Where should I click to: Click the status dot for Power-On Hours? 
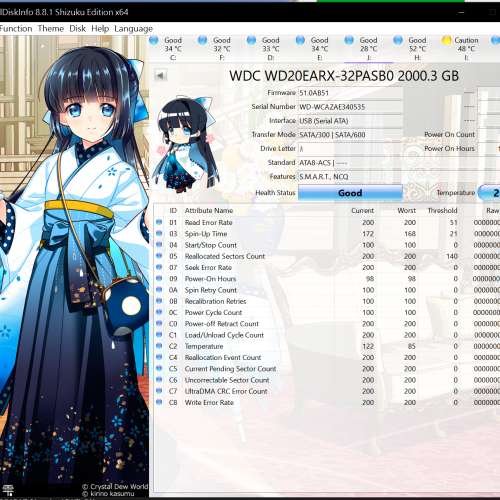(x=159, y=278)
